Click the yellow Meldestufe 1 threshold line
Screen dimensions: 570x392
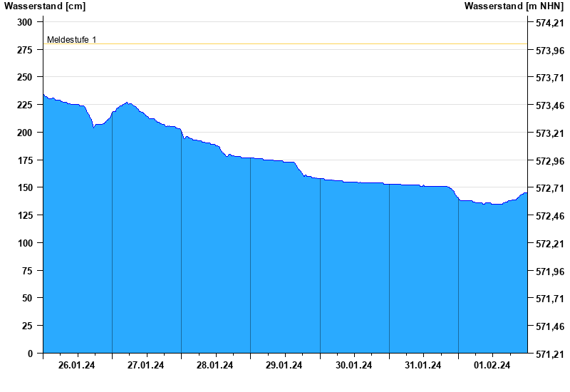[285, 44]
